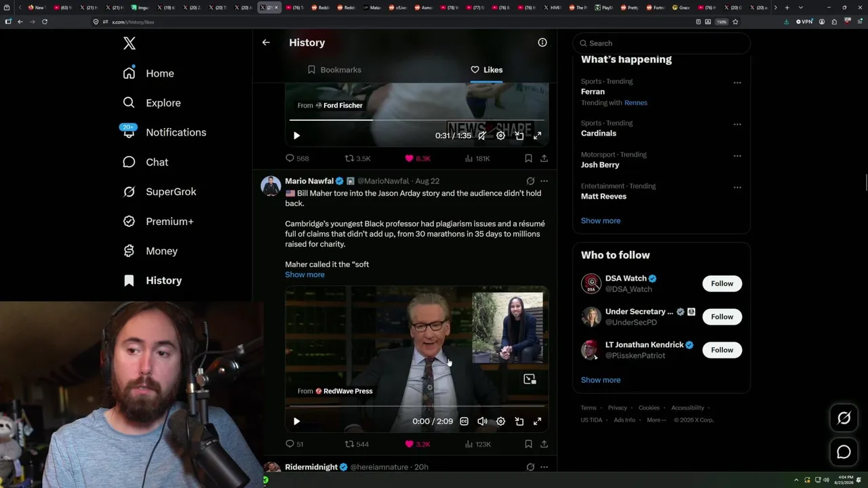Play the Ford Fischer video
This screenshot has height=488, width=868.
[x=296, y=136]
